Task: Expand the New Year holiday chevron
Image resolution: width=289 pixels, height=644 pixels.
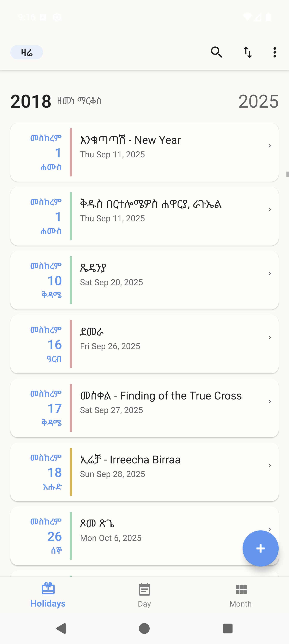Action: (x=269, y=146)
